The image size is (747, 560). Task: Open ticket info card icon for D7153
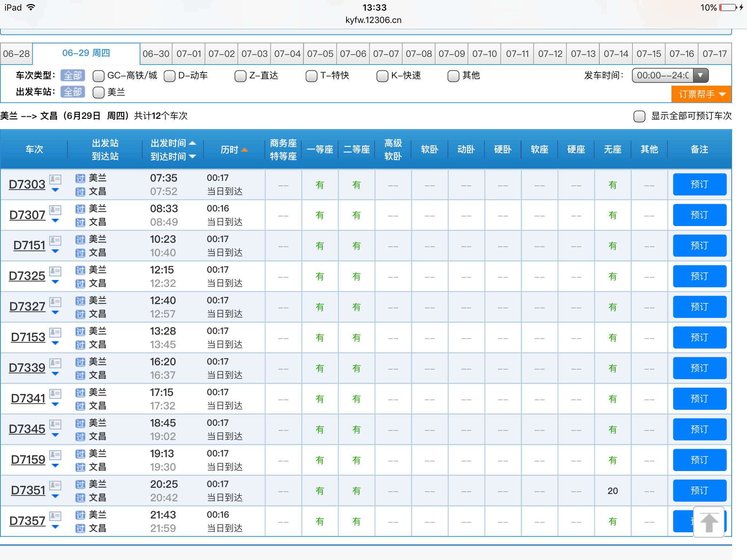click(x=55, y=332)
